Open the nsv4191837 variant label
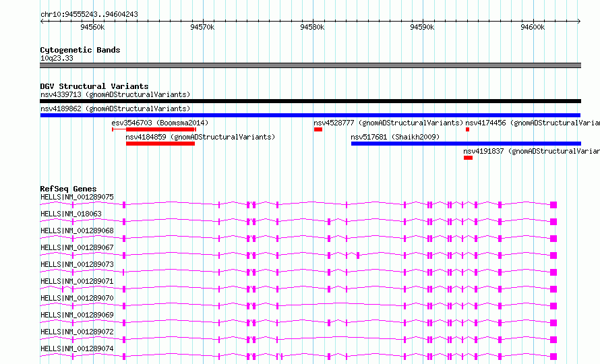This screenshot has width=600, height=364. 531,151
